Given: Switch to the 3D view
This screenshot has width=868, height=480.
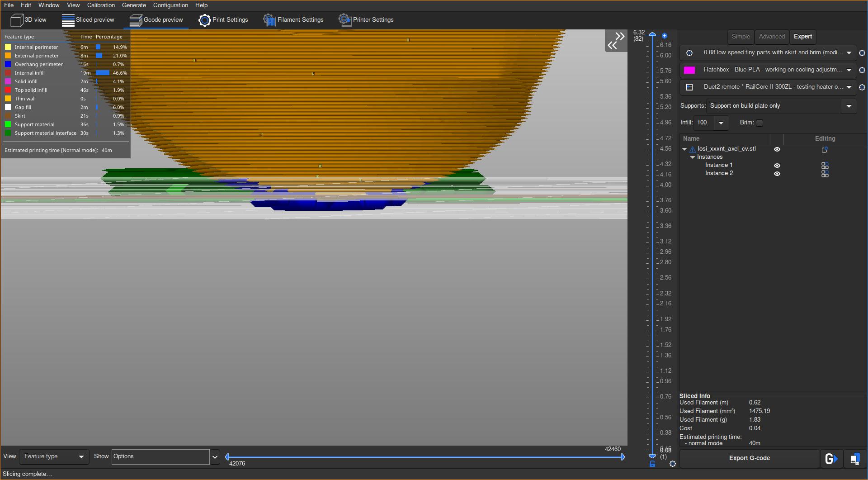Looking at the screenshot, I should click(28, 20).
